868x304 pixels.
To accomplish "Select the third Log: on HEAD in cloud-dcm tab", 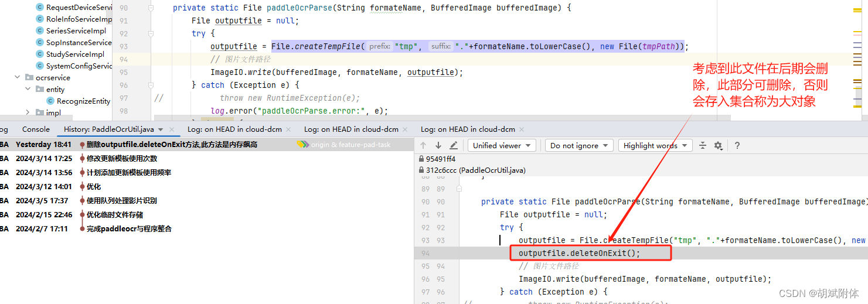I will pyautogui.click(x=468, y=129).
